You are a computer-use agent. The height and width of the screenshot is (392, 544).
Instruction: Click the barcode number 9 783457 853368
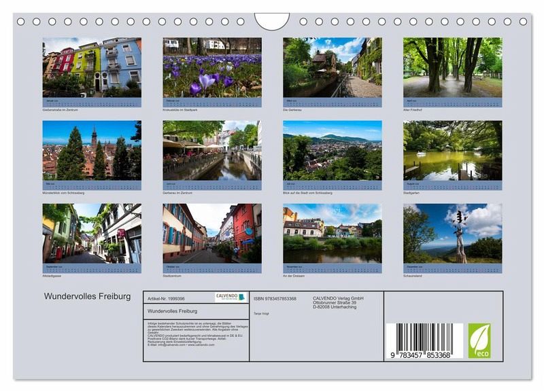coord(420,355)
